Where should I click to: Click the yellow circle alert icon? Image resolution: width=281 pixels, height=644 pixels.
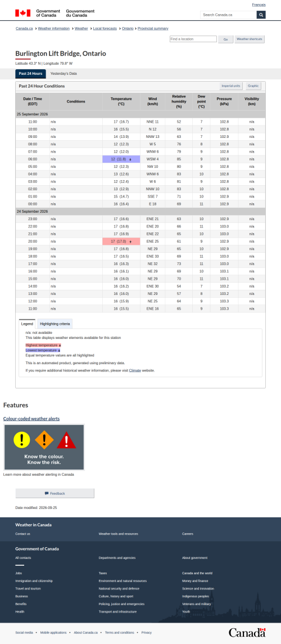[x=22, y=440]
